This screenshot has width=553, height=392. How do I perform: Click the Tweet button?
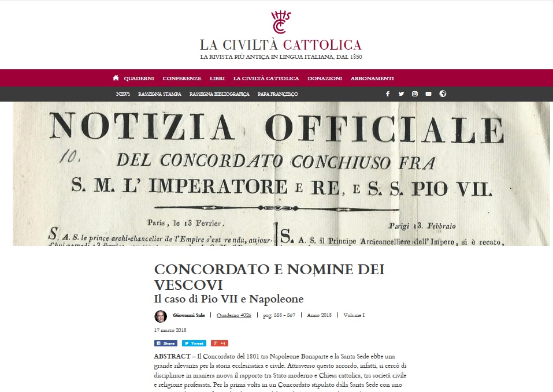click(194, 343)
